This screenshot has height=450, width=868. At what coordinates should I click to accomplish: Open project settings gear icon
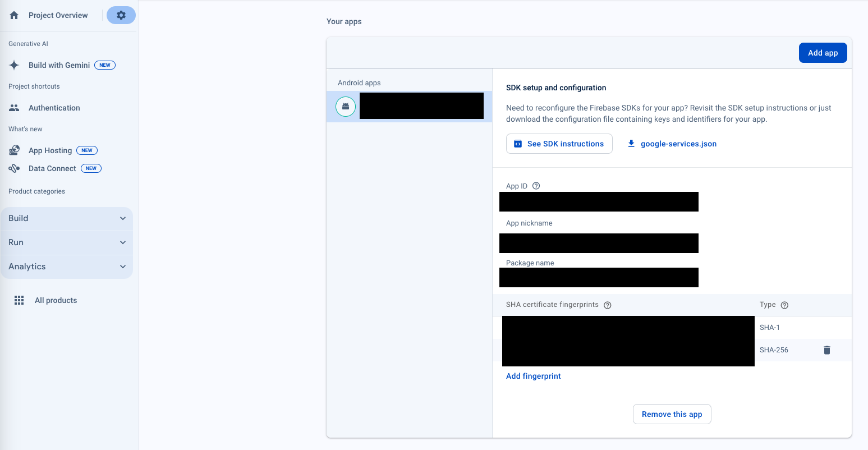[121, 15]
